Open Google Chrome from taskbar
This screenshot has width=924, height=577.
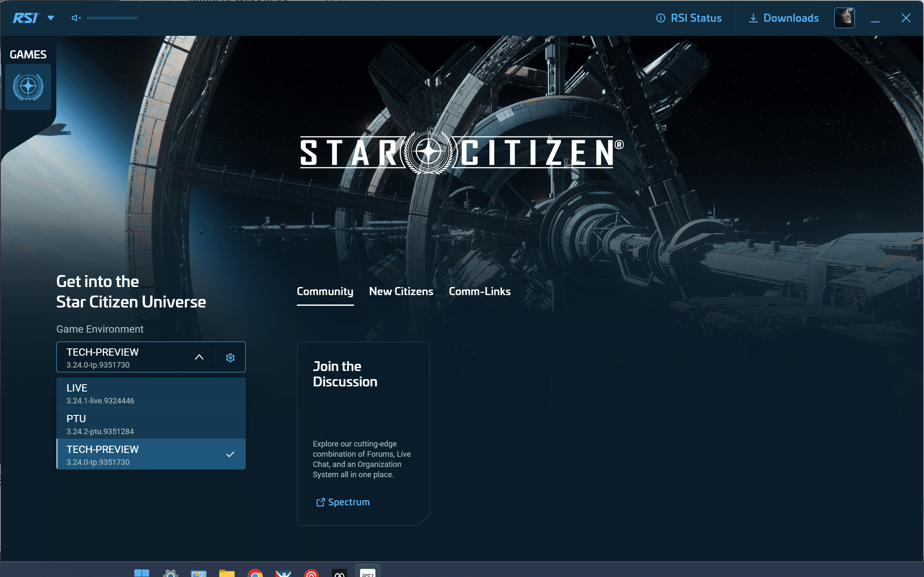click(x=255, y=573)
